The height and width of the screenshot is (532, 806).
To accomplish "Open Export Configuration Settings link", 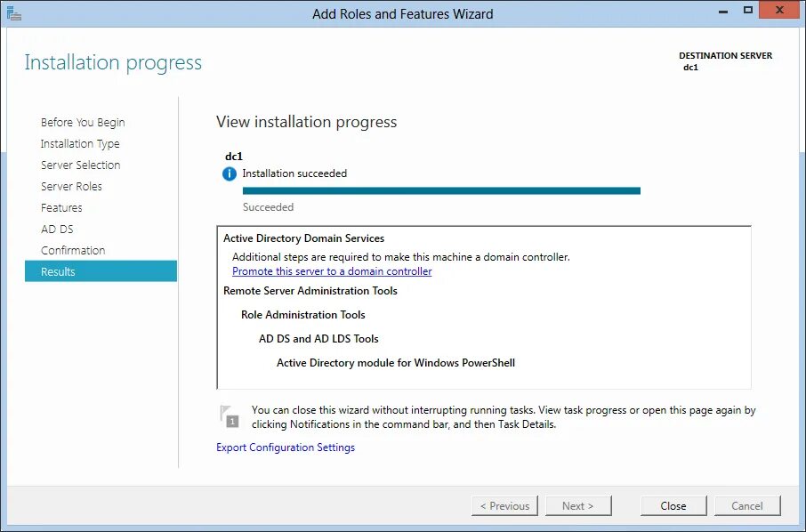I will coord(286,447).
